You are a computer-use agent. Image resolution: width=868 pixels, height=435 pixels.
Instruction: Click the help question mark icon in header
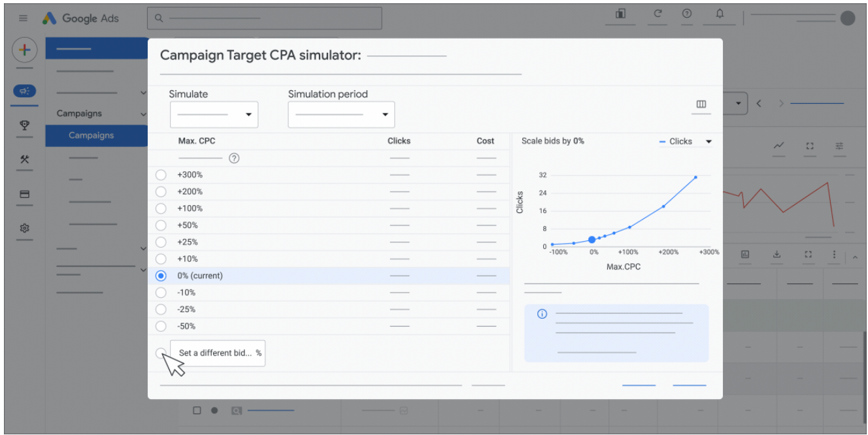[687, 14]
